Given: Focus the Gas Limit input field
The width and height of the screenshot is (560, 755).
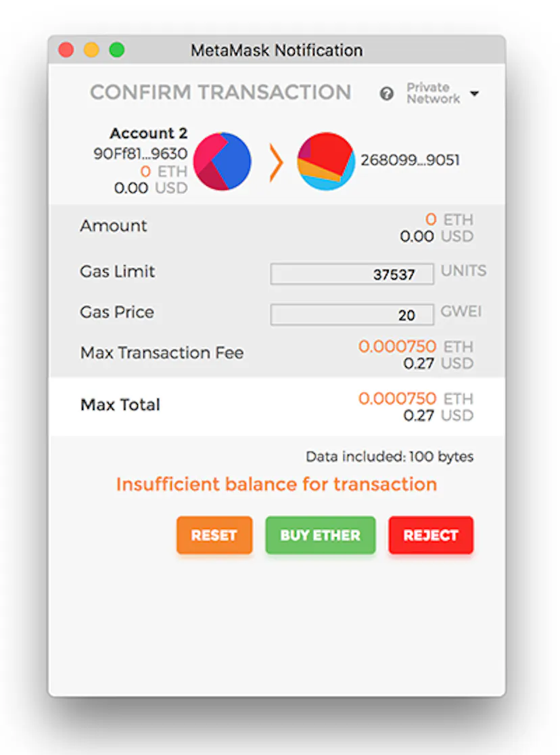Looking at the screenshot, I should point(352,274).
